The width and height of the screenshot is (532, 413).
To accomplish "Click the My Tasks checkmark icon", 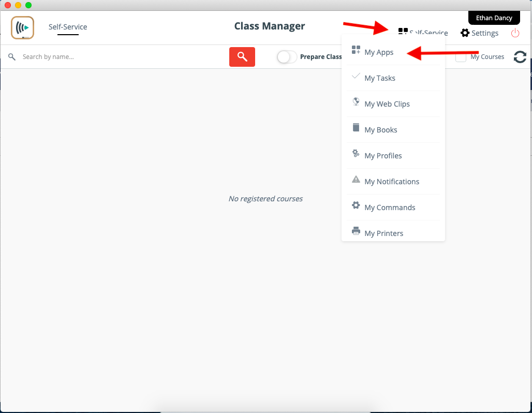I will (356, 76).
